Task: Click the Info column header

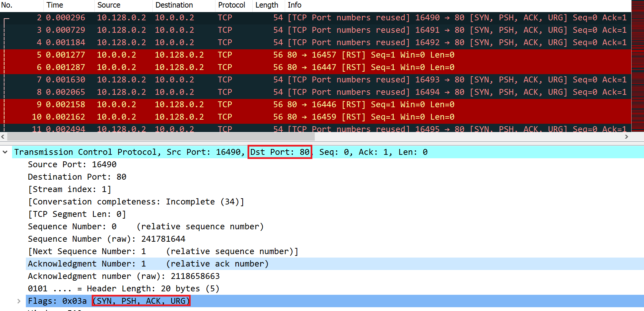Action: tap(295, 5)
